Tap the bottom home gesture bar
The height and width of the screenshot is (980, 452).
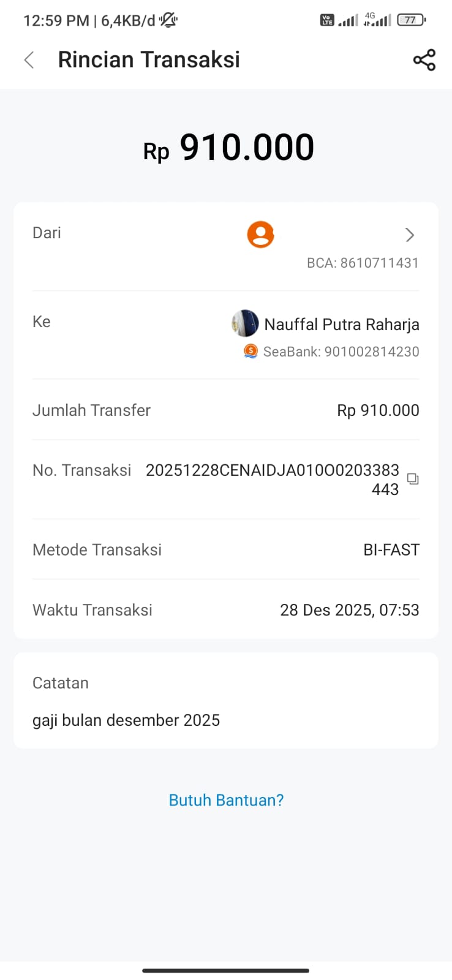pos(225,970)
